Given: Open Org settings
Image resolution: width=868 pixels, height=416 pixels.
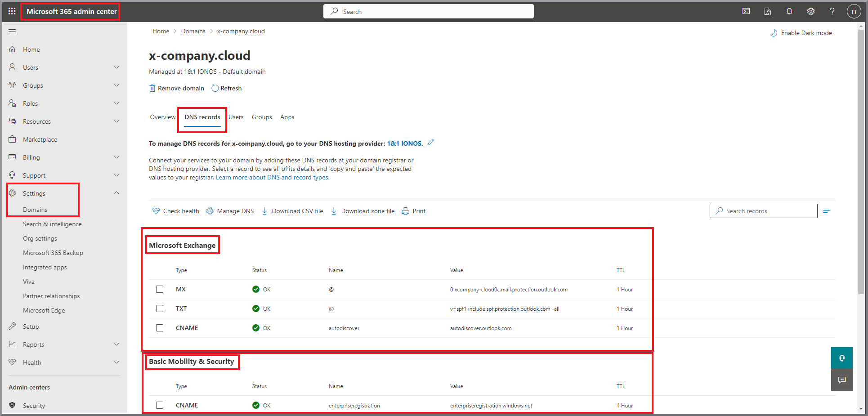Looking at the screenshot, I should coord(40,238).
